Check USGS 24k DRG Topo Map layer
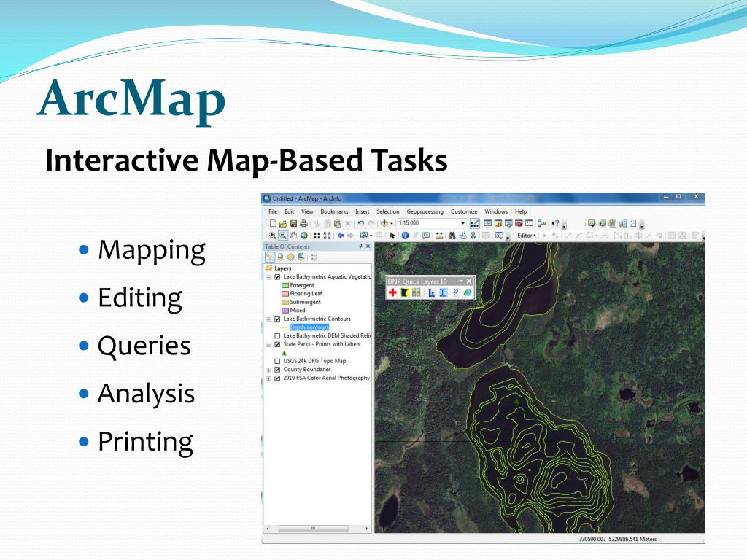 (277, 361)
